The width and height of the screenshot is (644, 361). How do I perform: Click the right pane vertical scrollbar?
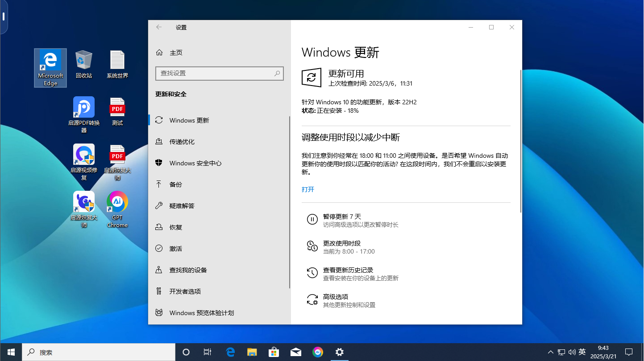520,141
